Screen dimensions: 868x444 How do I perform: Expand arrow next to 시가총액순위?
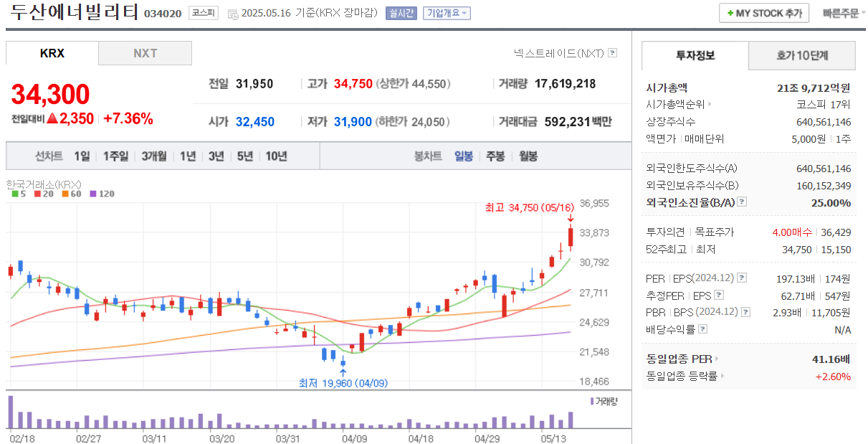(x=710, y=105)
